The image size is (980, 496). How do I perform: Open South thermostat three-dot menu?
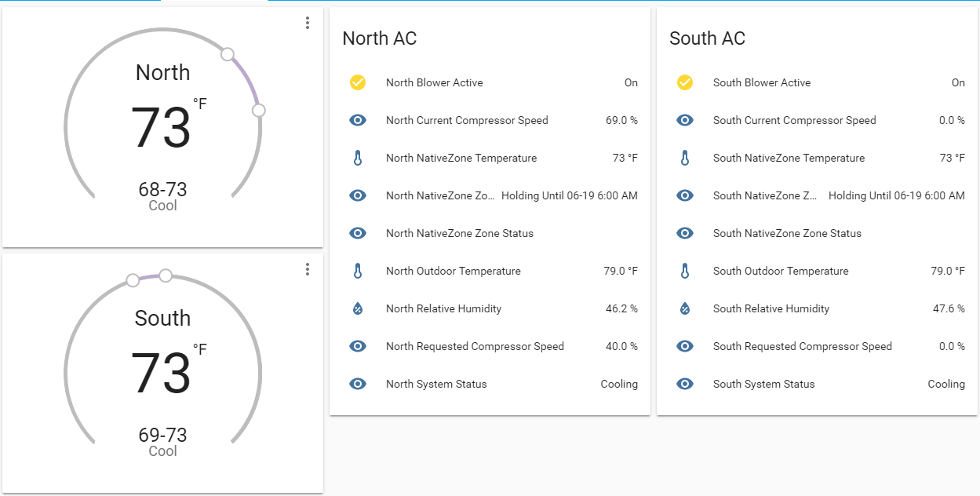click(x=308, y=269)
